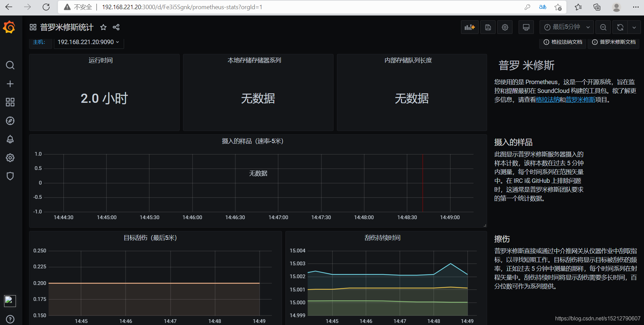The height and width of the screenshot is (325, 644).
Task: Refresh the dashboard
Action: click(x=620, y=27)
